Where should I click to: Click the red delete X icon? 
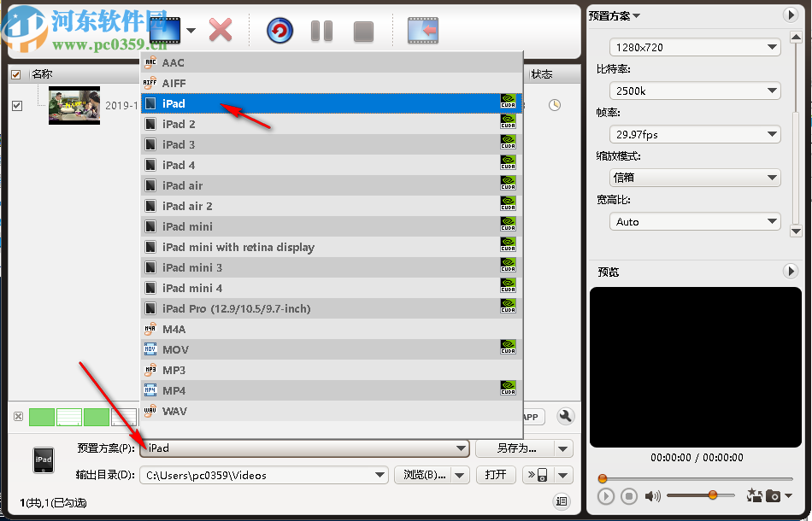pyautogui.click(x=220, y=29)
